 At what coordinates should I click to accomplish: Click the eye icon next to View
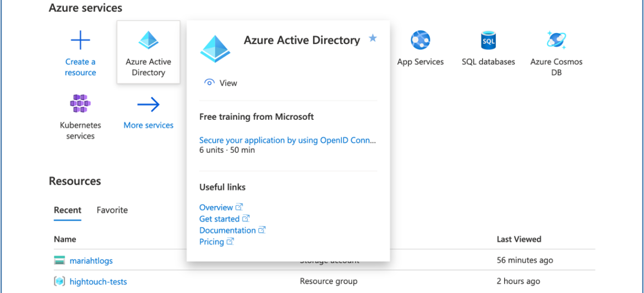209,83
